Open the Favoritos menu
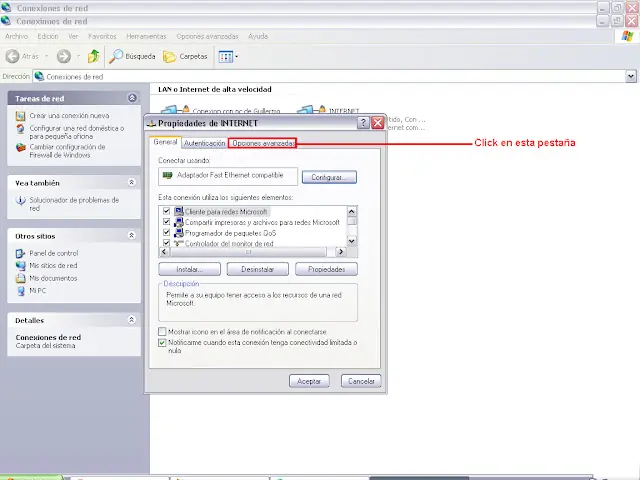The height and width of the screenshot is (480, 640). 102,36
